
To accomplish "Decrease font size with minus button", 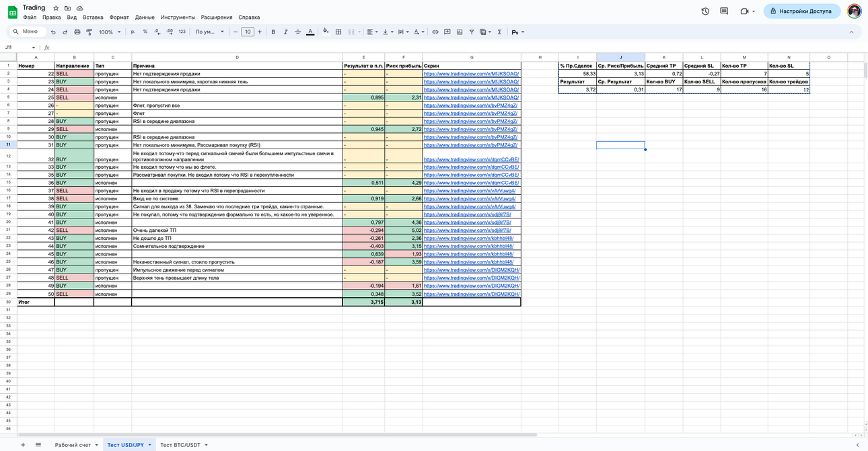I will tap(235, 32).
